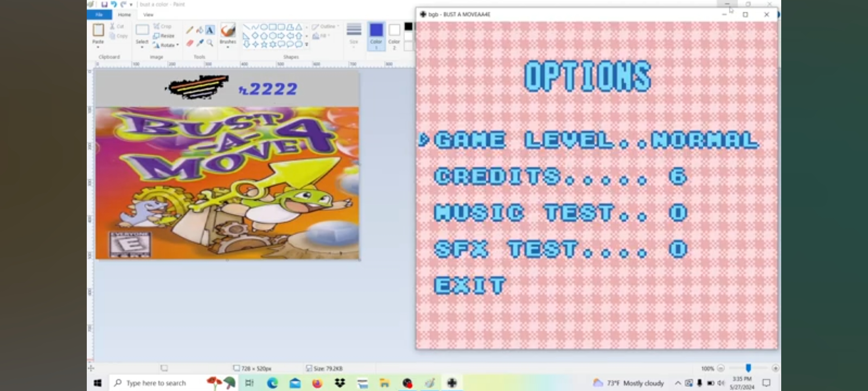
Task: Click the Save icon in Paint title bar
Action: (104, 4)
